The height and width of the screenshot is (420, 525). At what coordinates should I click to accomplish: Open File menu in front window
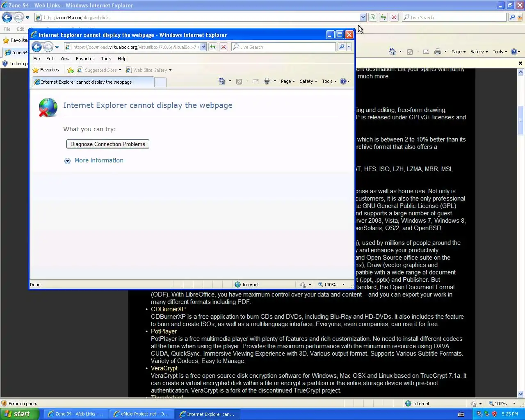point(37,59)
